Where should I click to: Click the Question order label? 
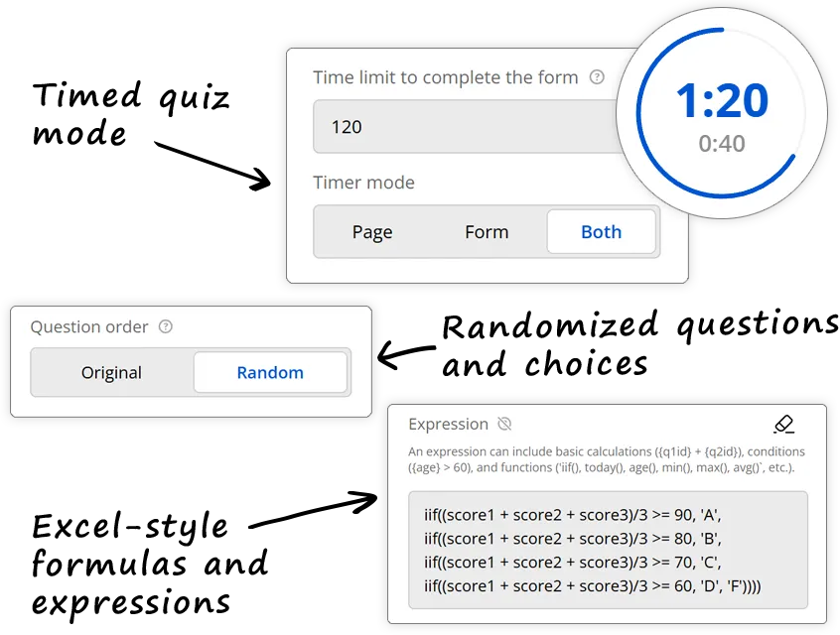click(89, 326)
